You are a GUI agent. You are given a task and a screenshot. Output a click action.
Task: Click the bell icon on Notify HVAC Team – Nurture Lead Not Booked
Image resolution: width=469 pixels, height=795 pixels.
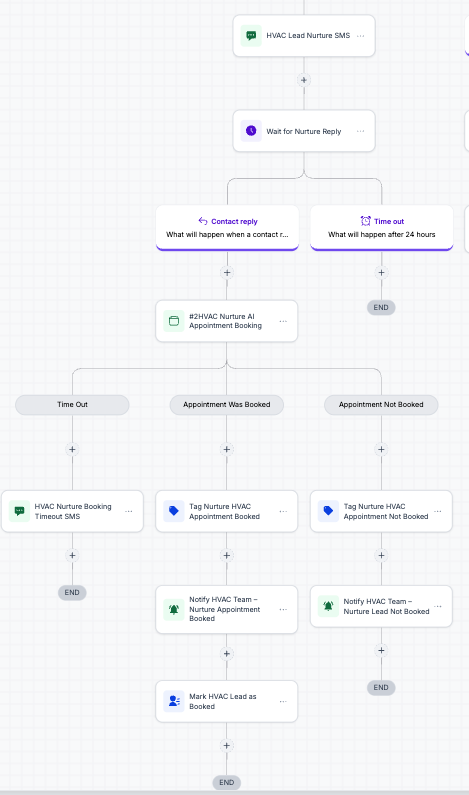tap(328, 606)
